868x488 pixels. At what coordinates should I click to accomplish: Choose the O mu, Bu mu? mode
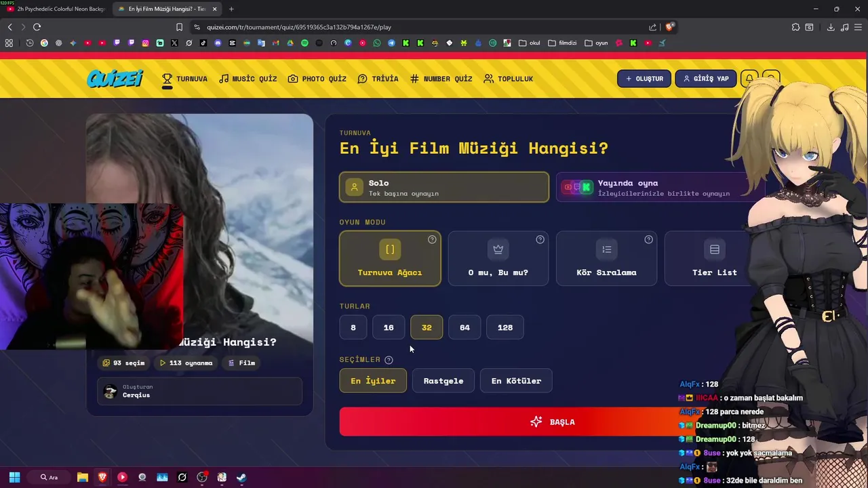(498, 258)
